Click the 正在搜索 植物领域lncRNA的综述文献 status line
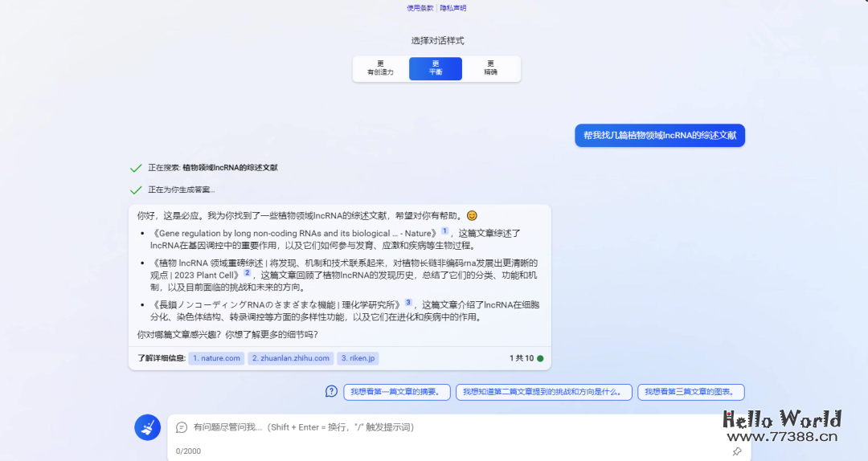The height and width of the screenshot is (461, 868). pos(212,168)
